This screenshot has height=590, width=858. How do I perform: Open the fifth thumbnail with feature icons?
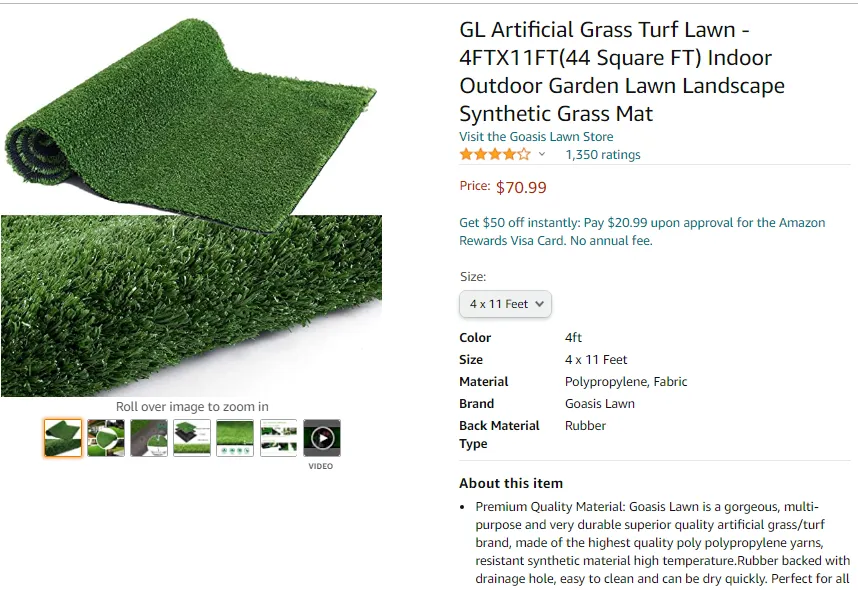pyautogui.click(x=235, y=438)
